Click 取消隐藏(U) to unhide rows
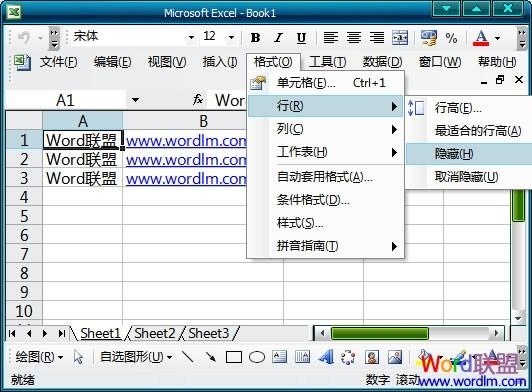Viewport: 532px width, 392px height. pyautogui.click(x=469, y=177)
